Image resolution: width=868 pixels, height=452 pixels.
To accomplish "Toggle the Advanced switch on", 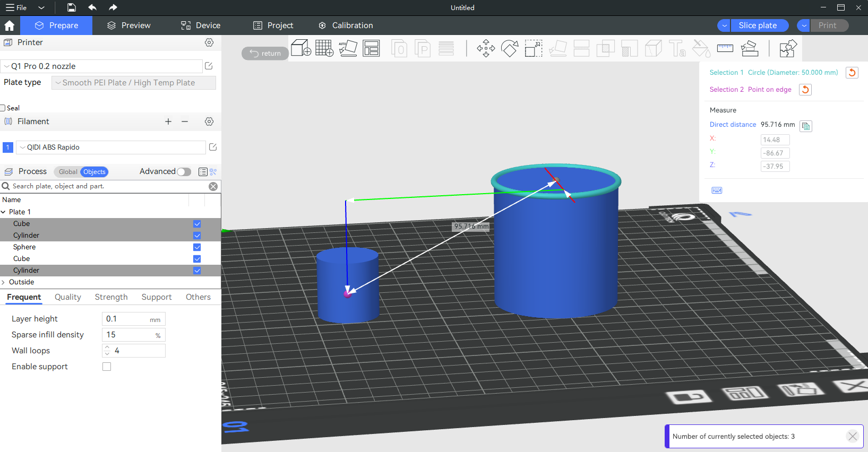I will [184, 172].
